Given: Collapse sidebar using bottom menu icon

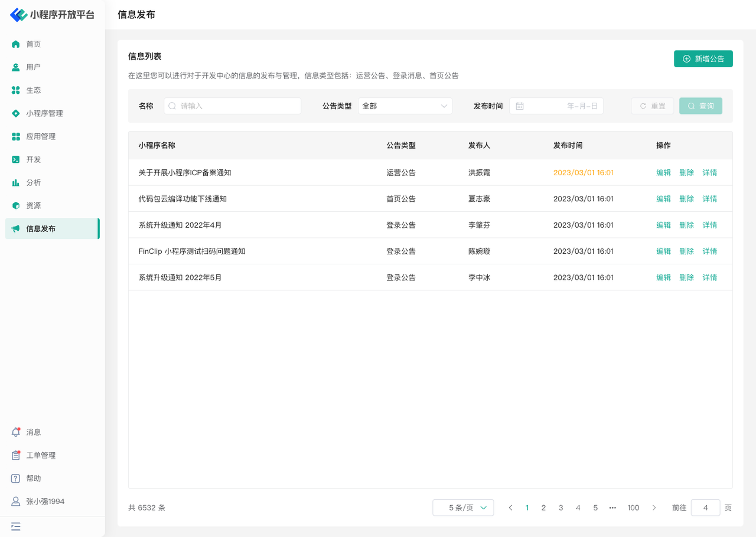Looking at the screenshot, I should (16, 526).
